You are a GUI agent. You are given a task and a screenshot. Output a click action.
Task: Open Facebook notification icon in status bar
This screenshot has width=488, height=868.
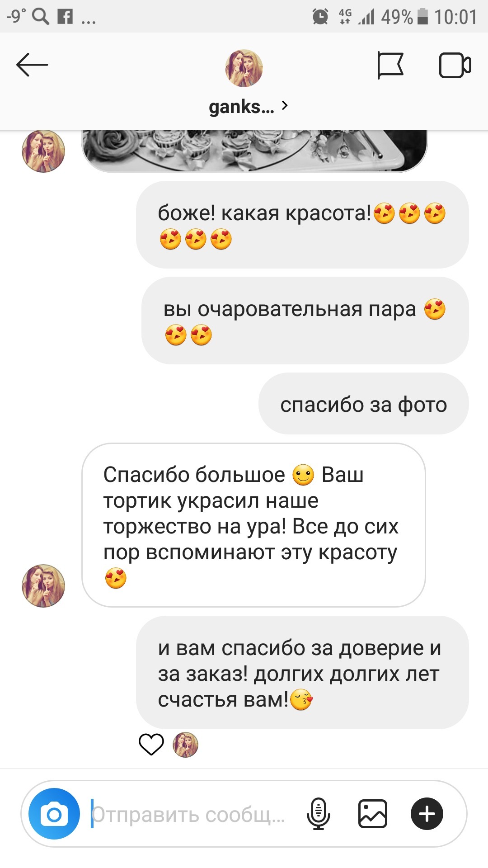(x=65, y=17)
